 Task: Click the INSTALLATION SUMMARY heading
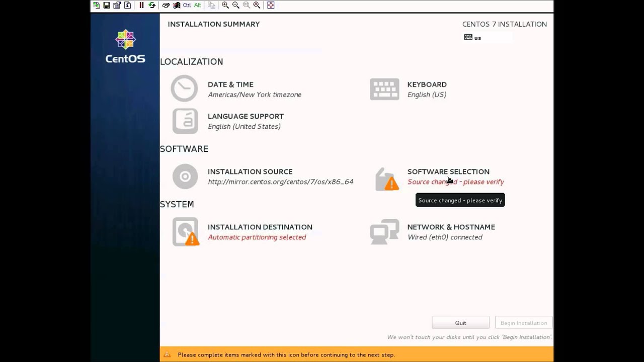point(214,24)
